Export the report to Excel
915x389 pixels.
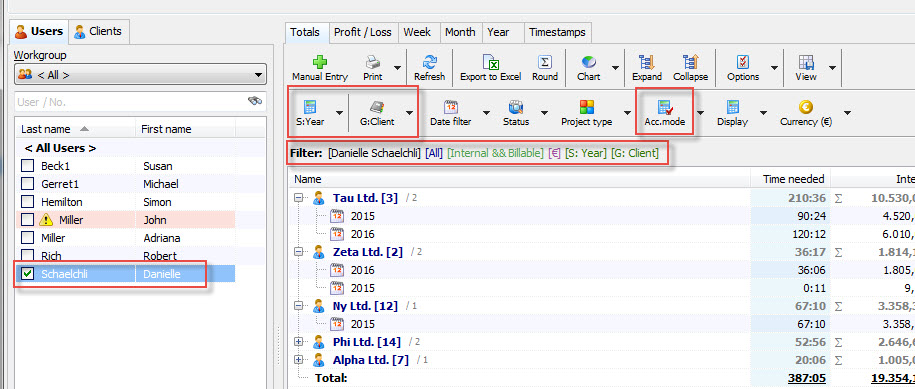tap(490, 62)
